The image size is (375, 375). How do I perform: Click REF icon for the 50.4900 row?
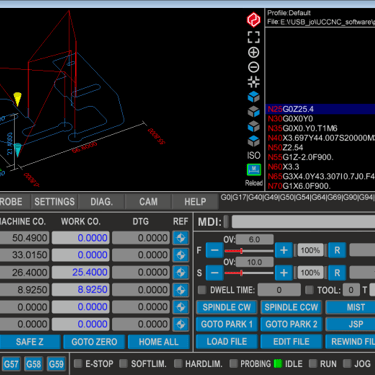pos(181,238)
